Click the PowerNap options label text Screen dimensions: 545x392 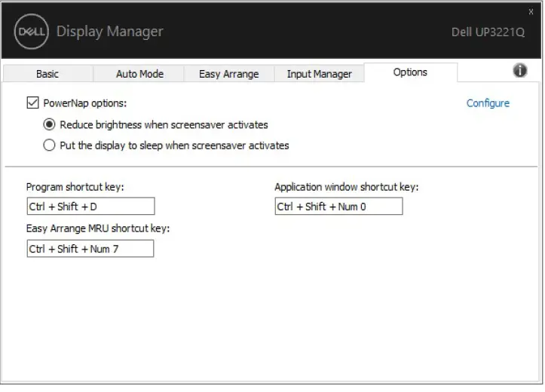(x=85, y=103)
